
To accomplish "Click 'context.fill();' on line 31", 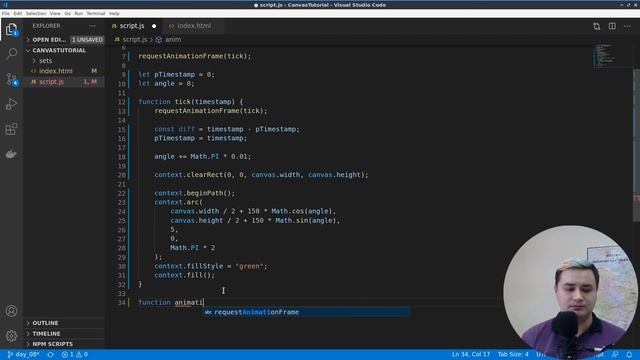I will point(184,275).
